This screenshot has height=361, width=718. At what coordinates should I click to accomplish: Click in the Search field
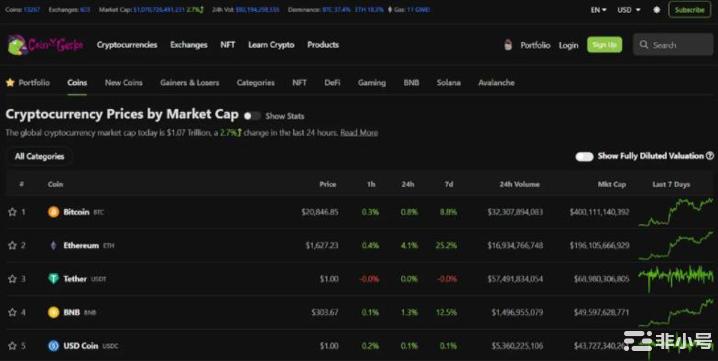(x=673, y=45)
